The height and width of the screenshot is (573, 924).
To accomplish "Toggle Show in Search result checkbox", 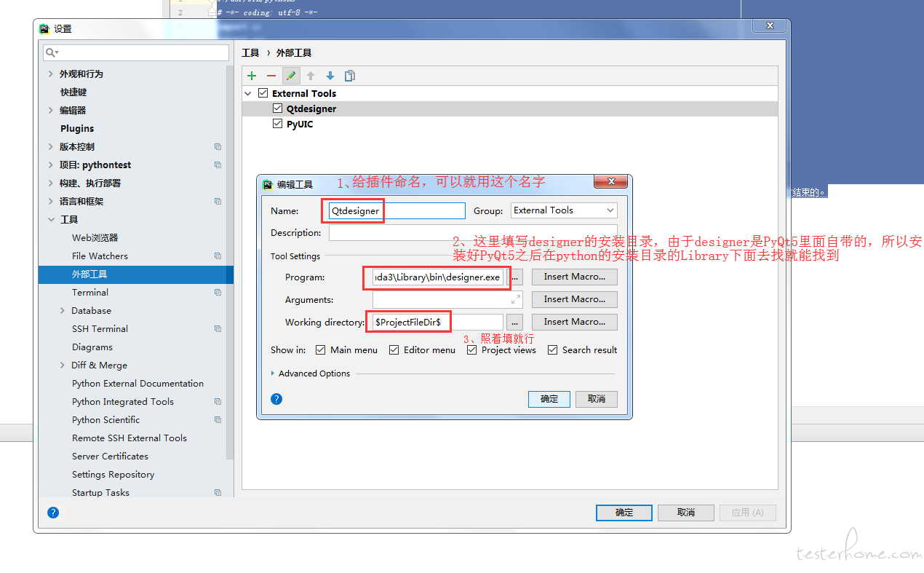I will (552, 349).
